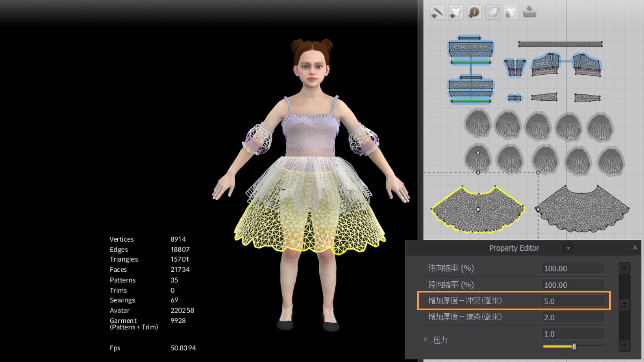
Task: Show pattern information with the info icon
Action: pos(474,12)
